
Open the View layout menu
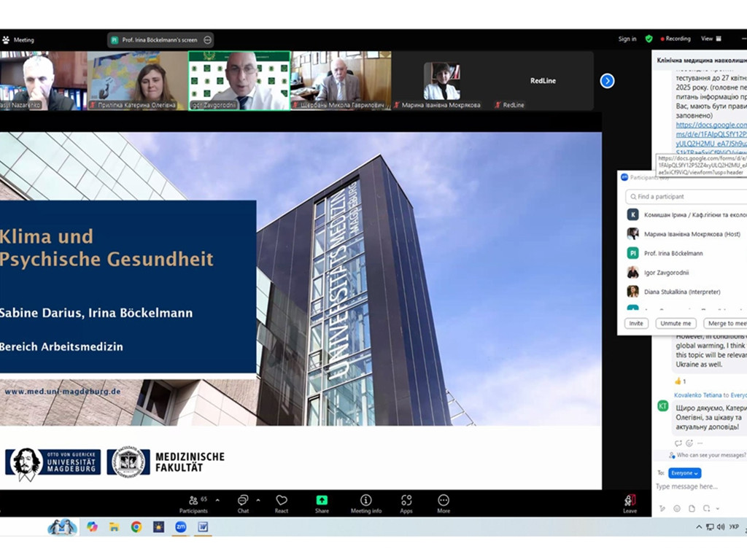point(711,39)
